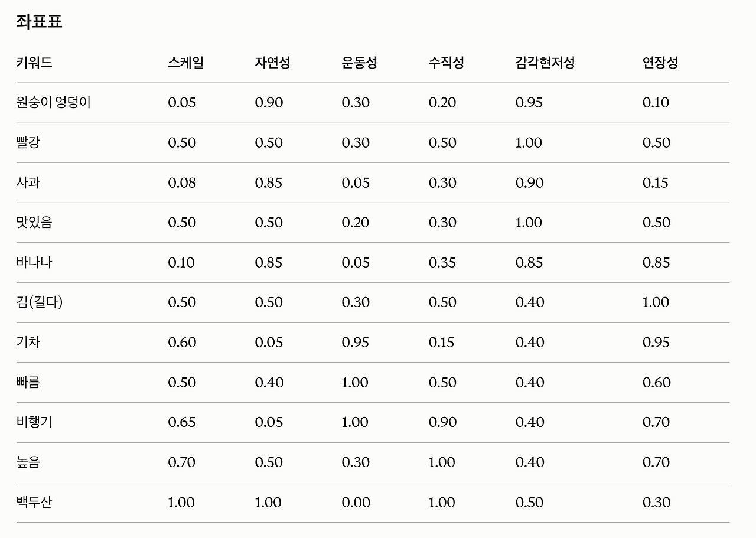Screen dimensions: 756x538
Task: Select the 백두산 row label
Action: tap(34, 503)
